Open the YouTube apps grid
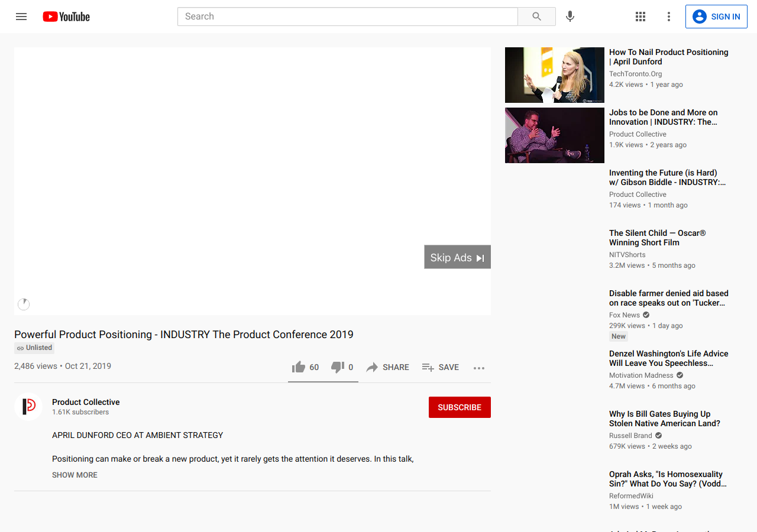This screenshot has width=757, height=532. point(640,17)
